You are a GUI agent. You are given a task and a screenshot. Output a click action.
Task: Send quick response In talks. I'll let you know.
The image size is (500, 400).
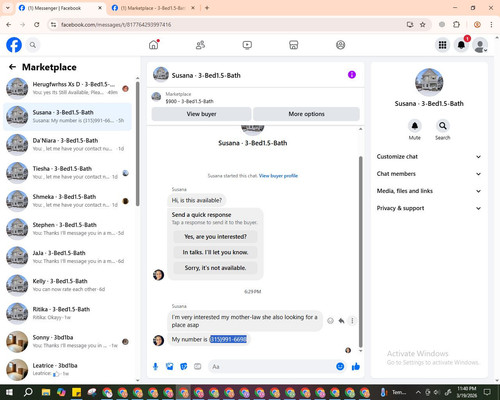pos(215,252)
